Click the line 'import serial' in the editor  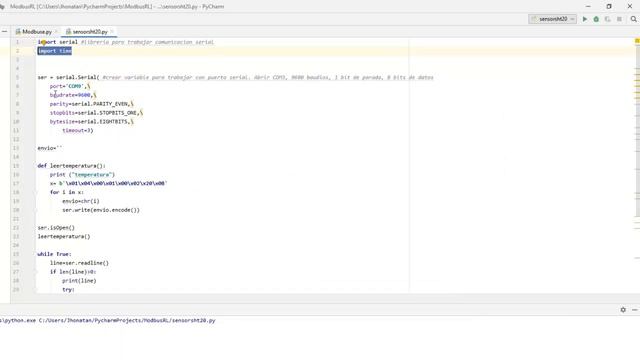pos(58,42)
